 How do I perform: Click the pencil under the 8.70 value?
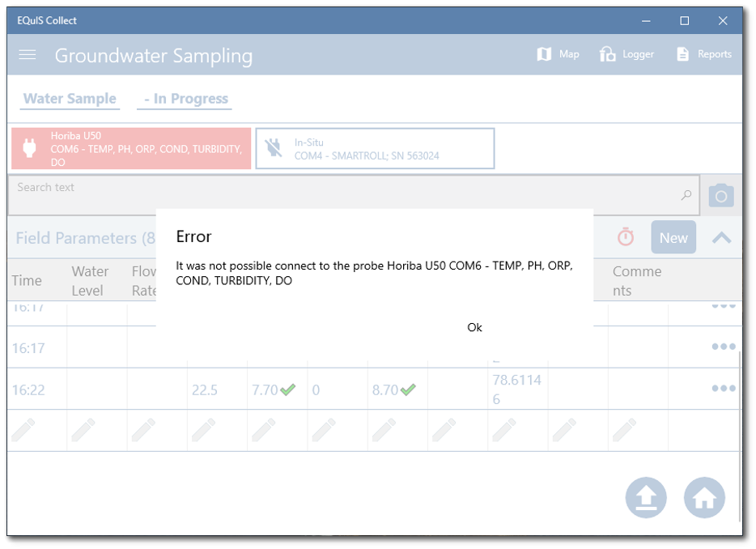pos(384,430)
